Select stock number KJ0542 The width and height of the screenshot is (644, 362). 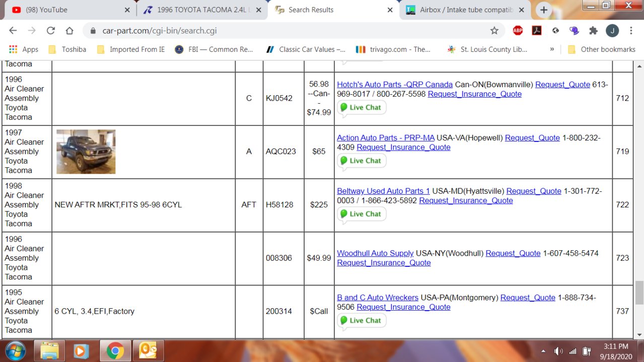click(279, 98)
